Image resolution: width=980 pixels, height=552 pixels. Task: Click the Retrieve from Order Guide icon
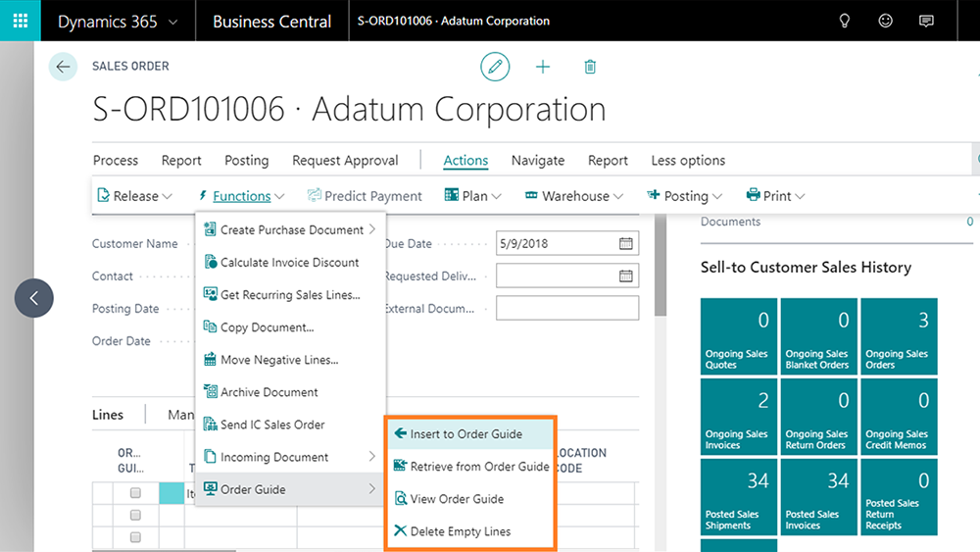point(400,466)
